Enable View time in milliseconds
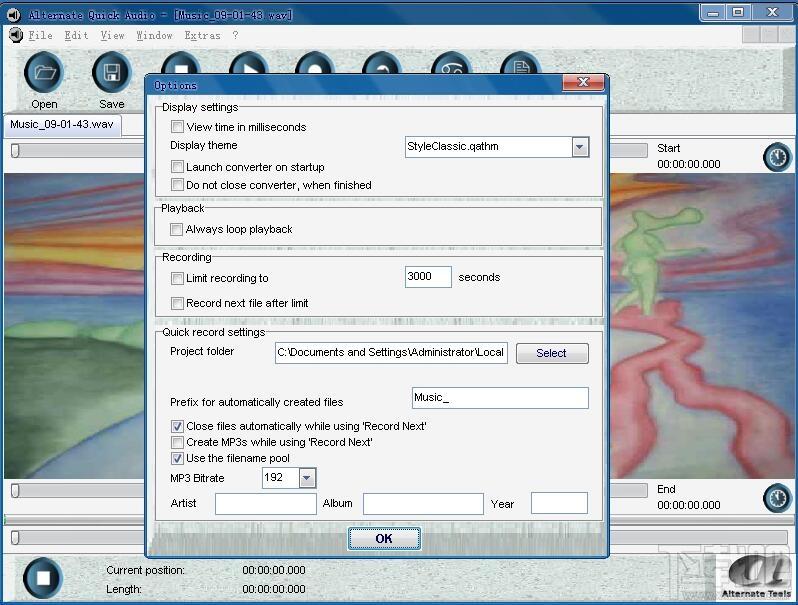Viewport: 798px width, 605px height. pyautogui.click(x=178, y=126)
